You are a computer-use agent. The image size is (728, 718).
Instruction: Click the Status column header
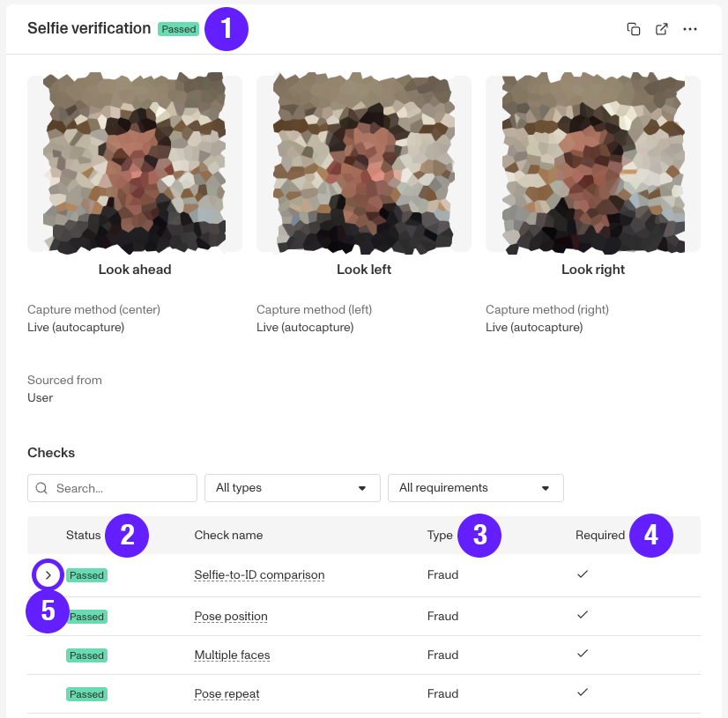pyautogui.click(x=83, y=535)
